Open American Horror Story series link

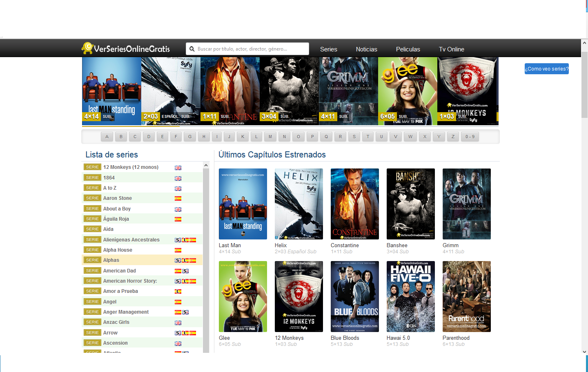(x=130, y=281)
